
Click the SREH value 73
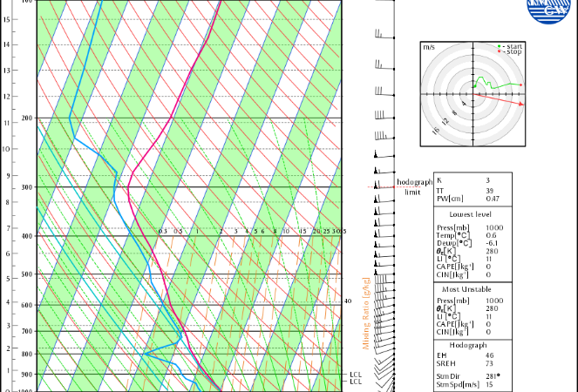coord(489,362)
